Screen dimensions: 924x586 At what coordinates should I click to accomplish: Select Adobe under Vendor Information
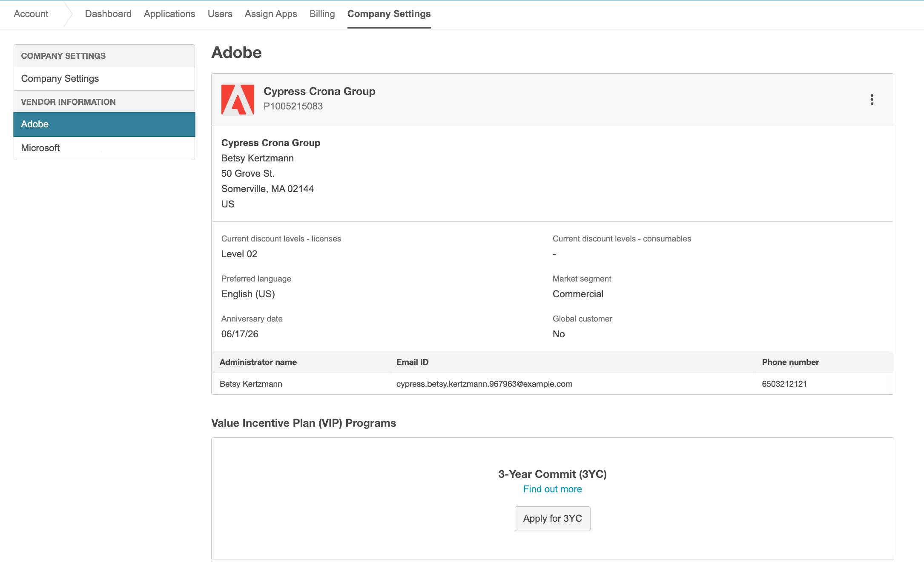point(104,124)
